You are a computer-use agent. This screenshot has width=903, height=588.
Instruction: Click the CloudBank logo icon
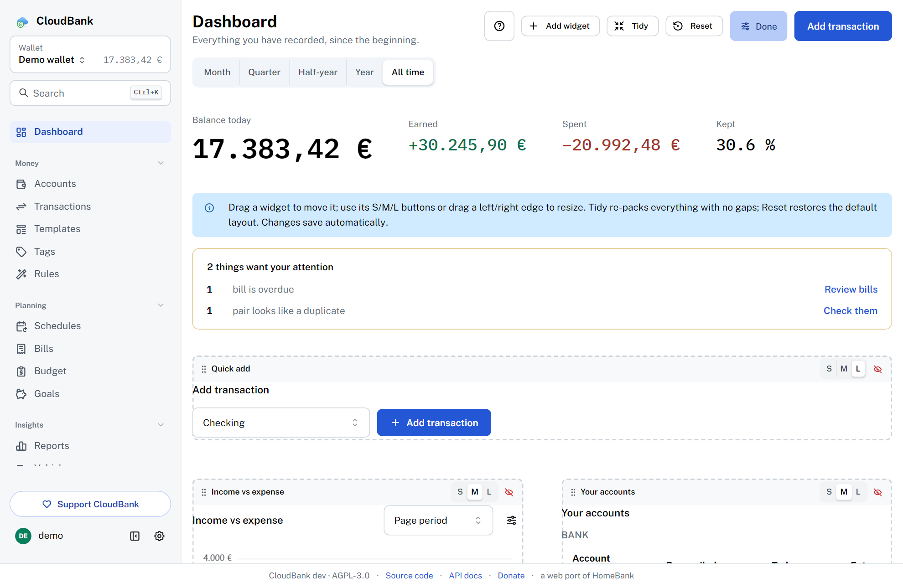click(x=22, y=21)
